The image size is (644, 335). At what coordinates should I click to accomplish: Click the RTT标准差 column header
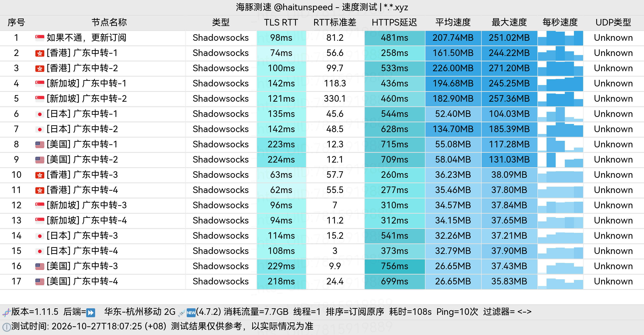coord(335,22)
